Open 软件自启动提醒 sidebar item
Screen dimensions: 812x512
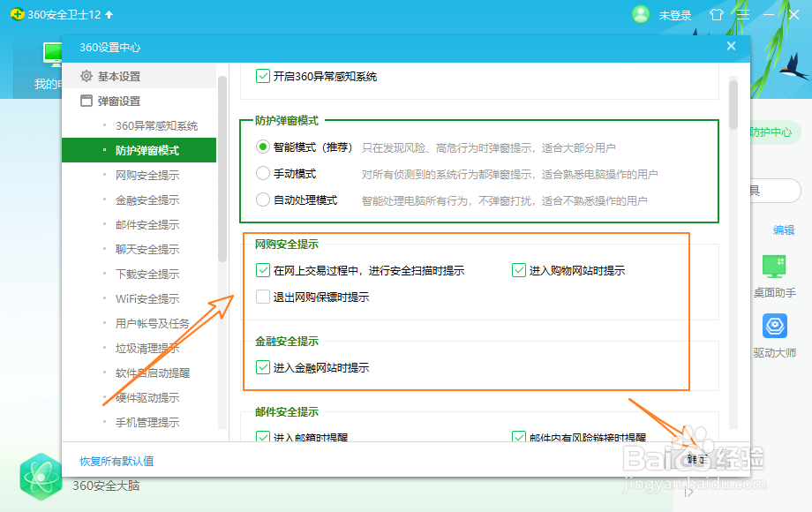click(152, 373)
